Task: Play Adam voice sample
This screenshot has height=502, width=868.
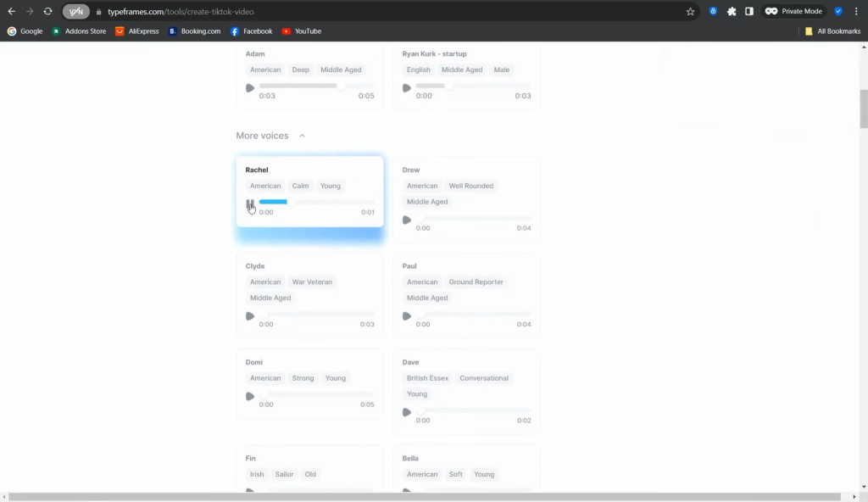Action: [x=250, y=88]
